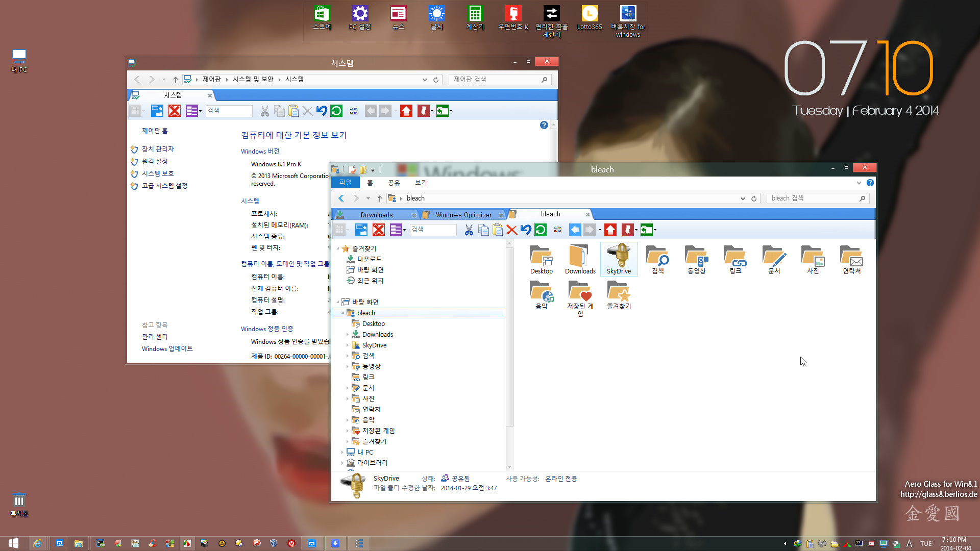Open the 시스템 보호 link
Screen dimensions: 980x551
coord(158,173)
